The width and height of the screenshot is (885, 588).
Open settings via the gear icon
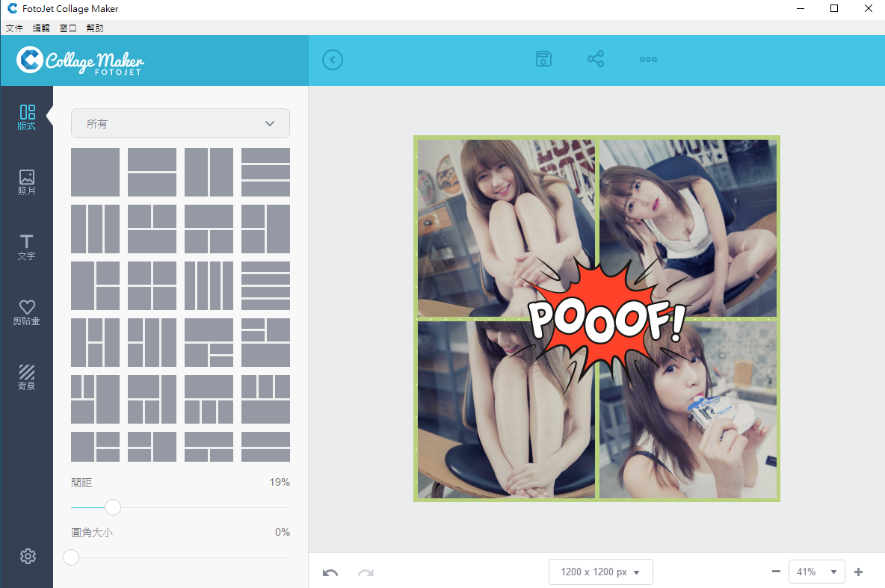[28, 557]
